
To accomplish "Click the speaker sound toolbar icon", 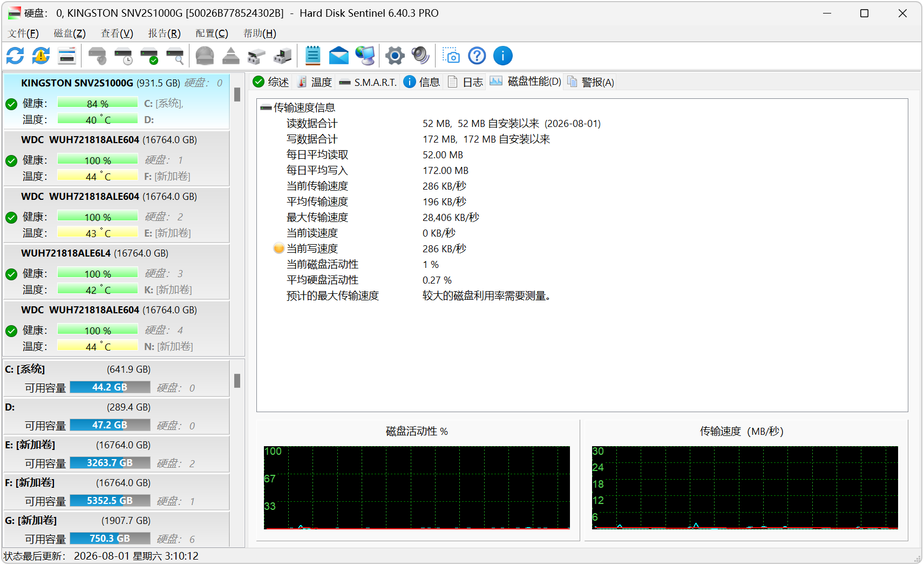I will 421,56.
